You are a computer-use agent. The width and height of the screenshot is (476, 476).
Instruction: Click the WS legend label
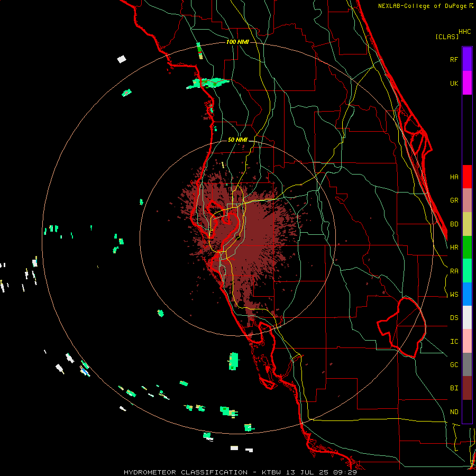[454, 295]
